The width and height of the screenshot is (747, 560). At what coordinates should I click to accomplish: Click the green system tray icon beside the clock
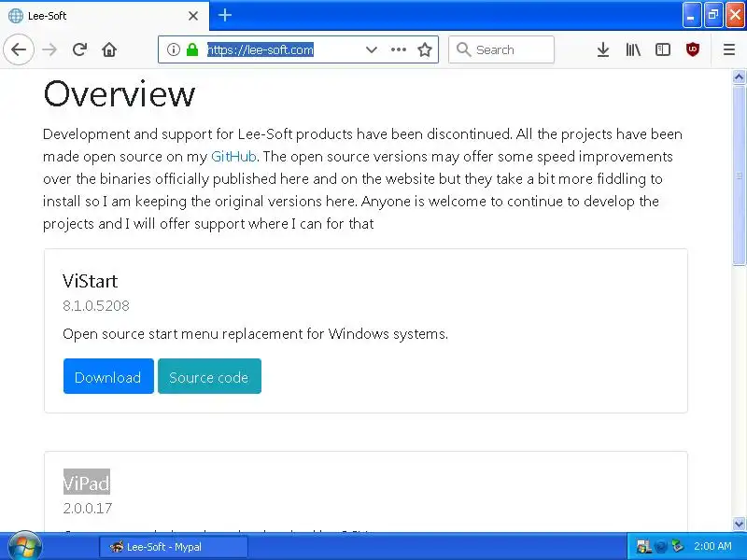click(x=677, y=546)
